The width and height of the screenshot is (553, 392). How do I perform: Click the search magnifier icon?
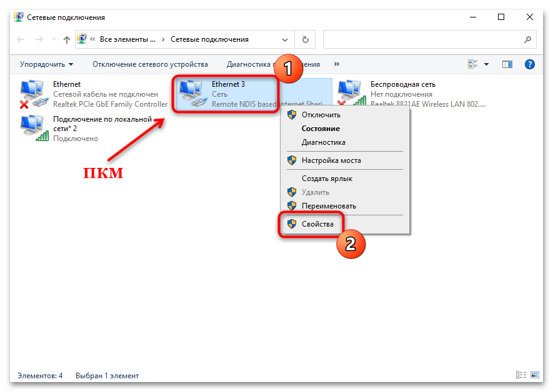[x=527, y=39]
